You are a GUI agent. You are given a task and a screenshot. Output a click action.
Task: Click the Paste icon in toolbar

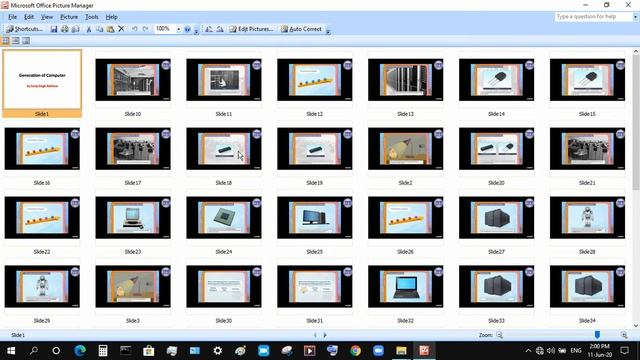coord(110,29)
